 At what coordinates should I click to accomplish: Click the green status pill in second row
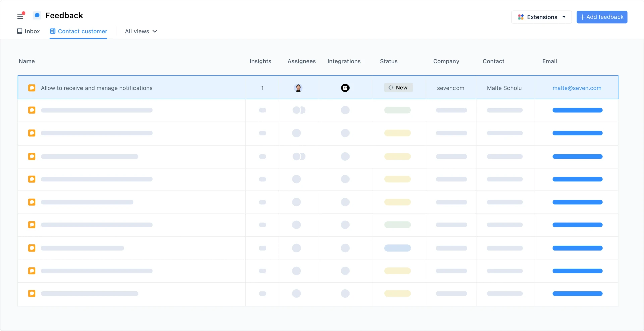tap(397, 110)
